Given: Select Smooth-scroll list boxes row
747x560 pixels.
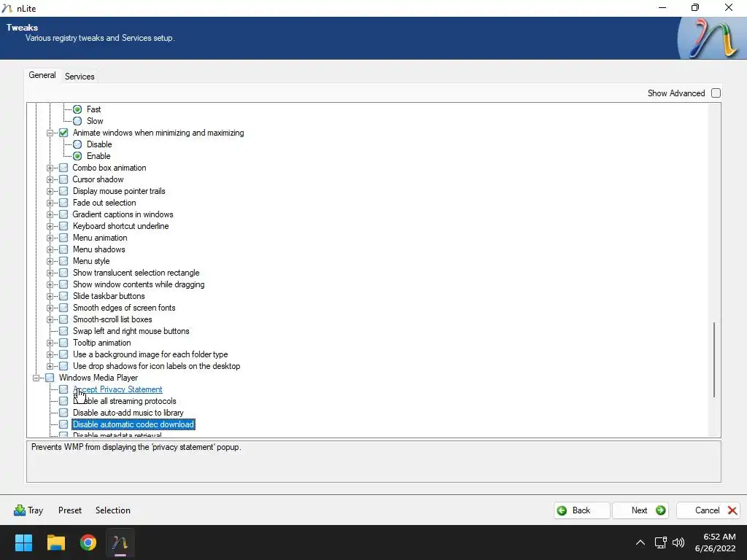Looking at the screenshot, I should point(112,319).
